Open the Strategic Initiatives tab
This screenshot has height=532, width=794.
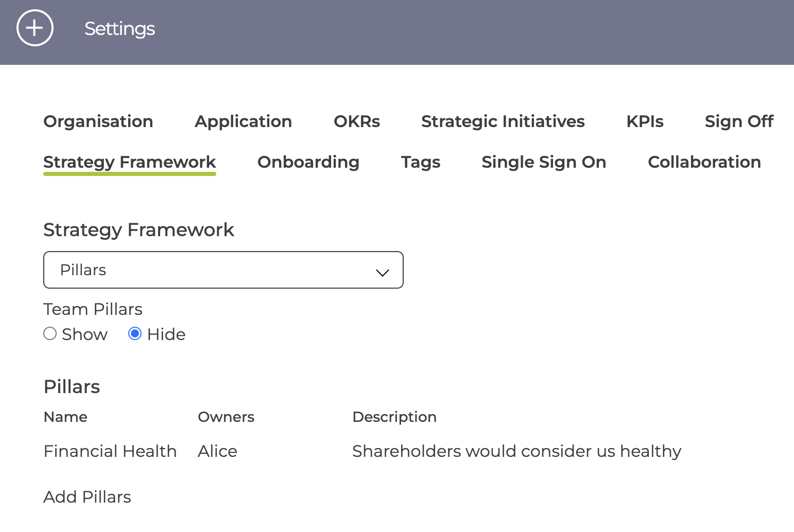pos(503,121)
